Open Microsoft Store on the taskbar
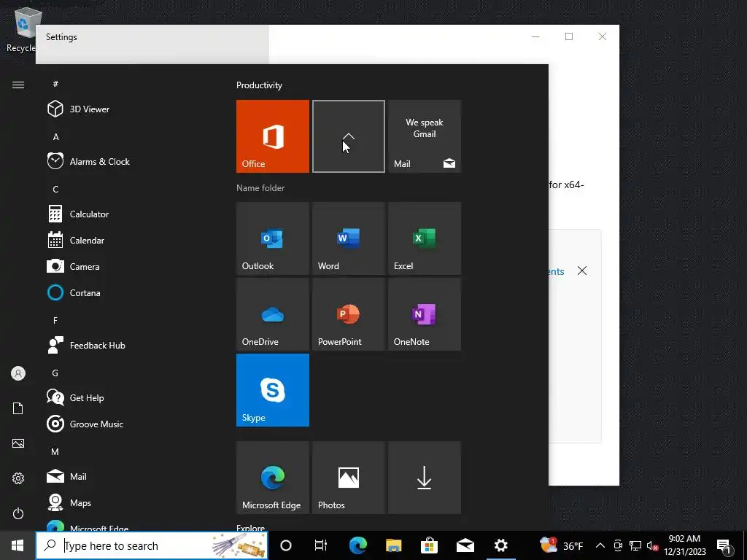This screenshot has height=560, width=747. click(429, 545)
